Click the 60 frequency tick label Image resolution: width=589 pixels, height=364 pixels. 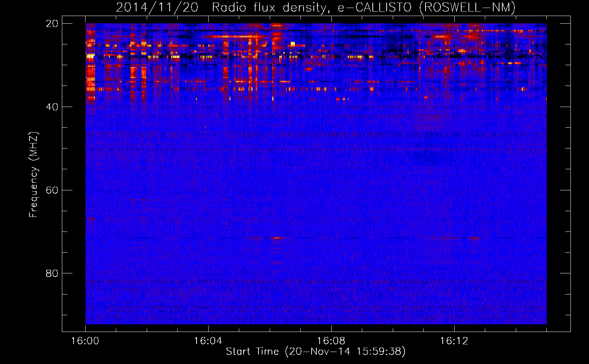click(52, 190)
